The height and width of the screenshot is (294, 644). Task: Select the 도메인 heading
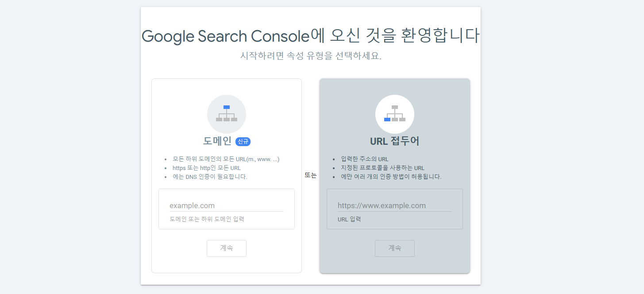tap(217, 141)
